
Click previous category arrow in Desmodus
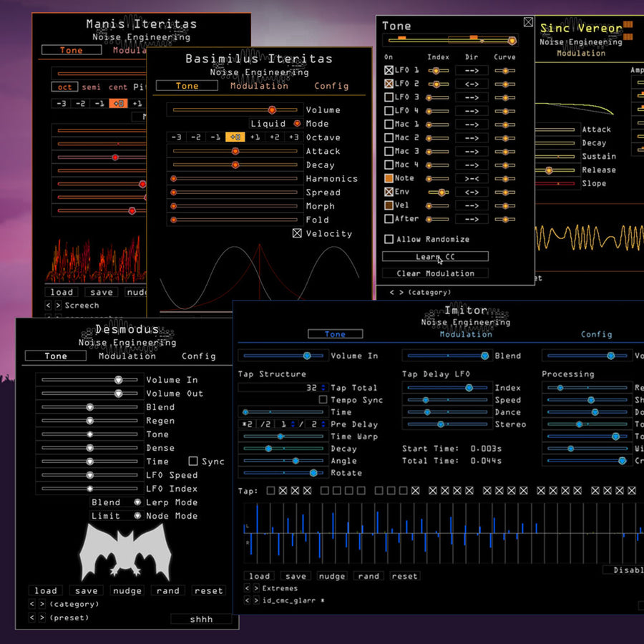pos(31,605)
